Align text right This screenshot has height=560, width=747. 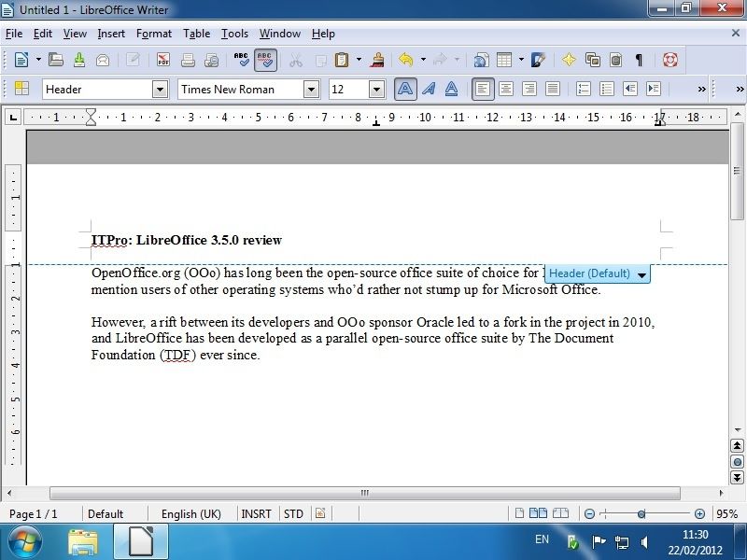(x=529, y=89)
